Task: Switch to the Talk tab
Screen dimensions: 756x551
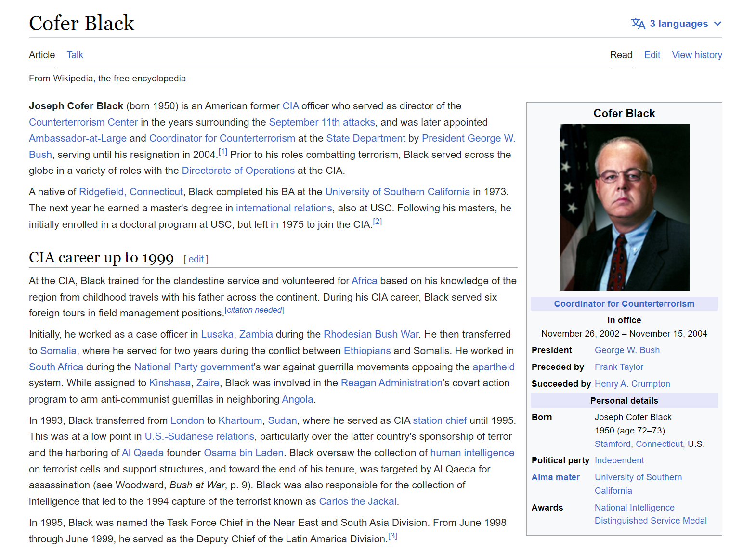Action: 75,55
